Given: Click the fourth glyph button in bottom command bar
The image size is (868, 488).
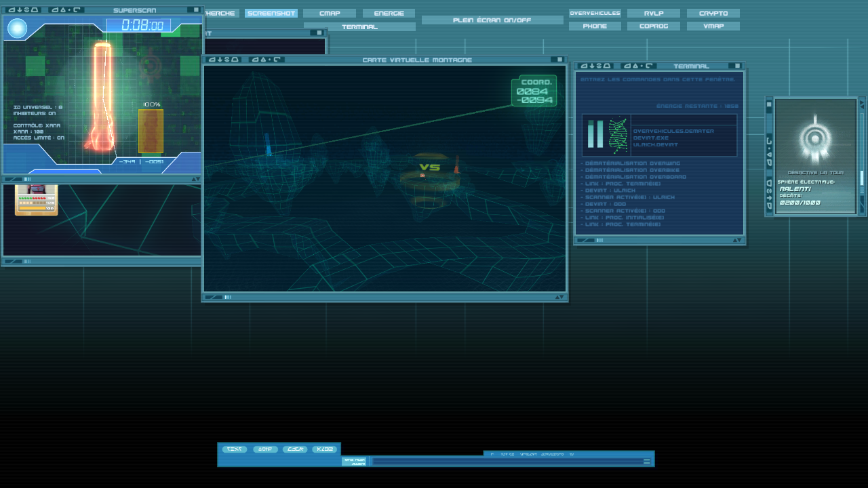Looking at the screenshot, I should (x=325, y=449).
